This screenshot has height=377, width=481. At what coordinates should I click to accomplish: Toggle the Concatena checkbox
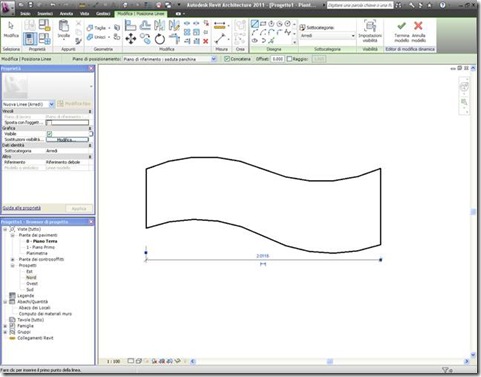[x=227, y=59]
